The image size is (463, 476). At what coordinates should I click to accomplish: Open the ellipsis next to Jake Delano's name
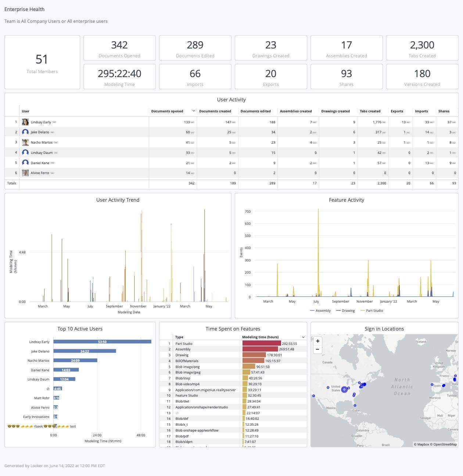click(x=53, y=132)
